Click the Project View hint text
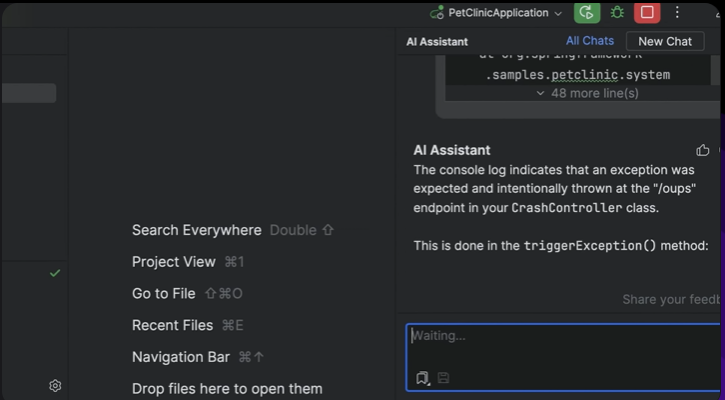The height and width of the screenshot is (400, 725). point(173,262)
